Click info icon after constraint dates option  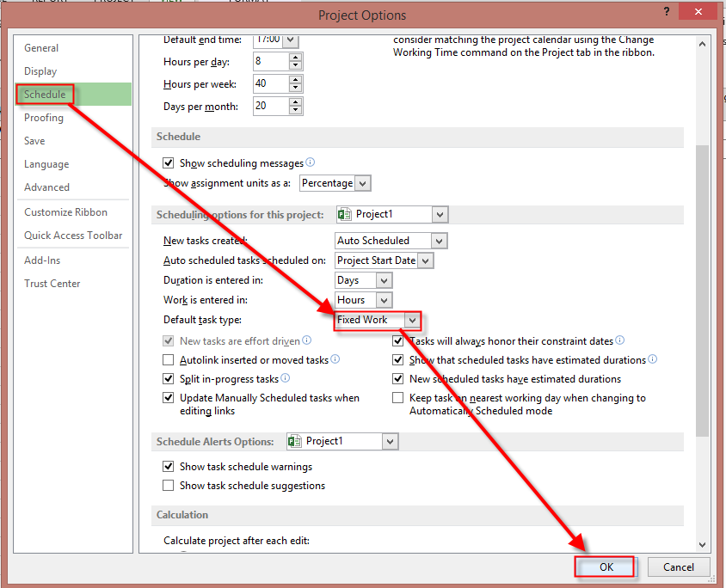coord(620,341)
